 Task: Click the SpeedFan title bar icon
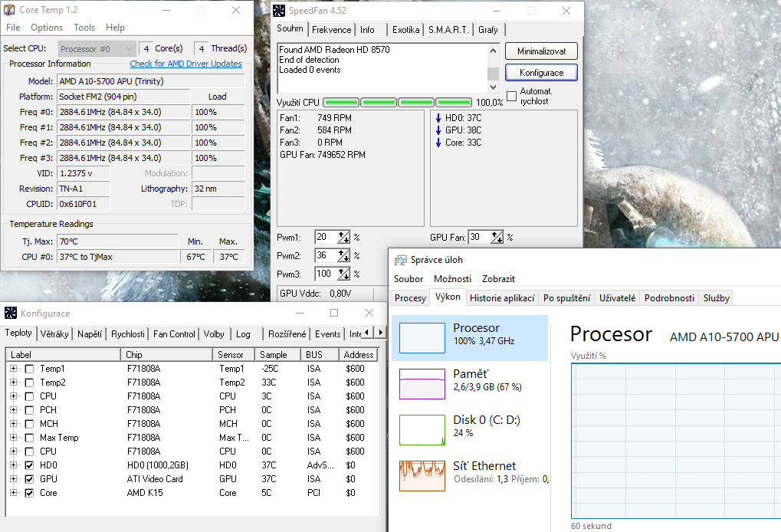point(280,11)
